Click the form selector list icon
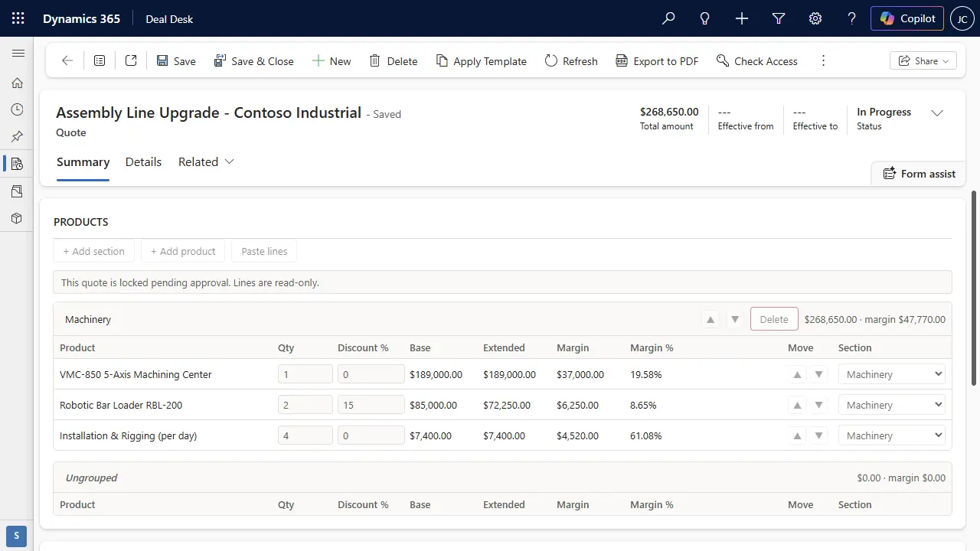This screenshot has width=980, height=551. [x=100, y=60]
